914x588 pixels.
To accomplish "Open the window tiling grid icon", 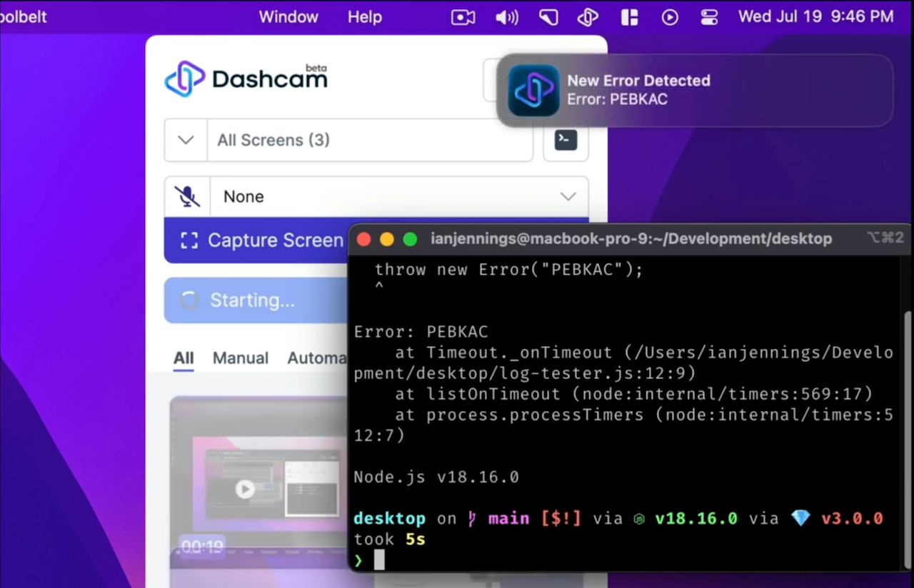I will click(629, 17).
